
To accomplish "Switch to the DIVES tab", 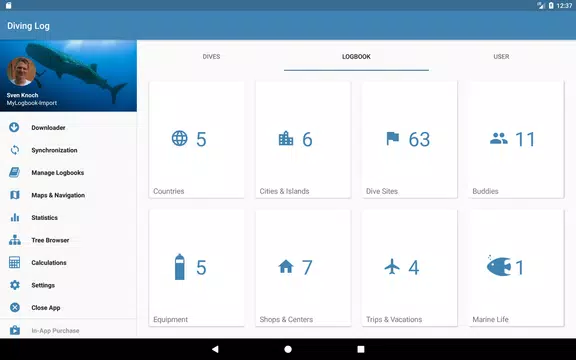I will pos(211,57).
